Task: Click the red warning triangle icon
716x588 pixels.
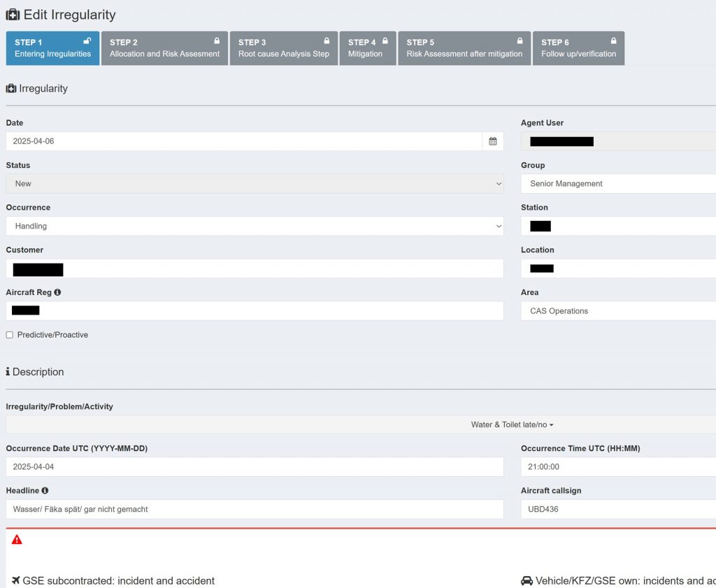Action: click(17, 540)
